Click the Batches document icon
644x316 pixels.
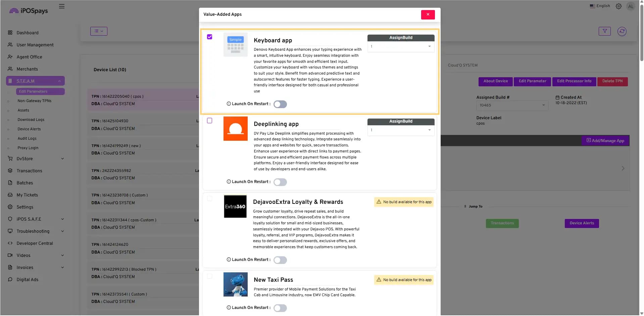[10, 183]
